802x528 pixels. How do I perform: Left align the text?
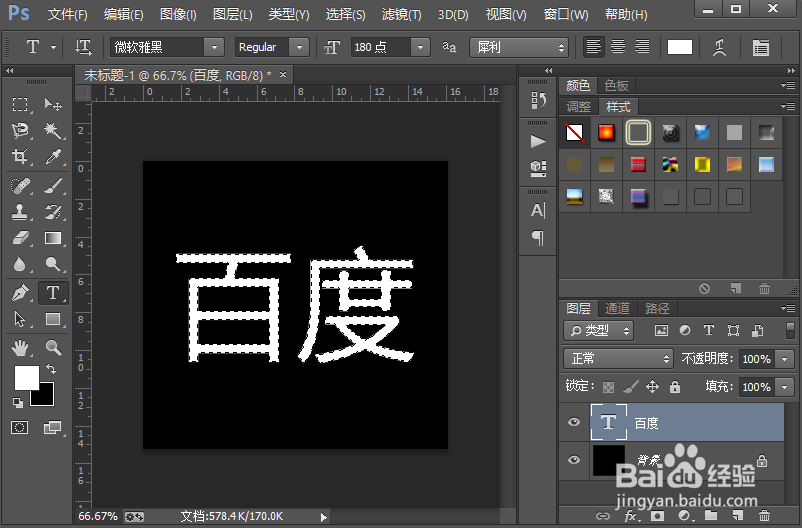pos(594,48)
